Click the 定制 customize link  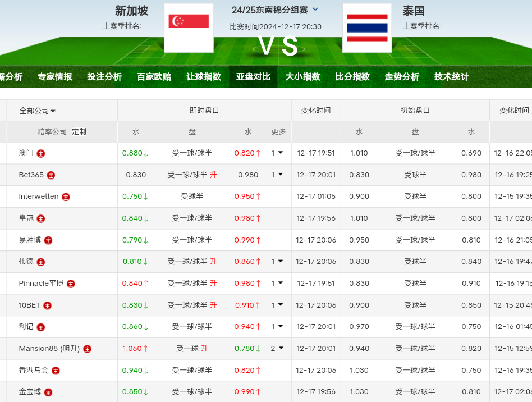click(79, 132)
